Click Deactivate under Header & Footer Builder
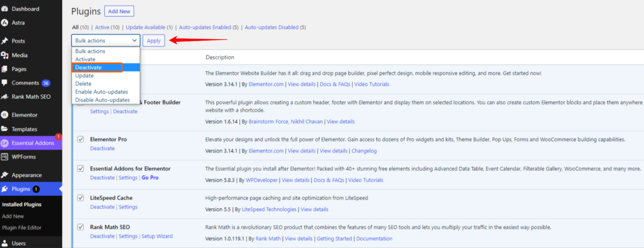 pos(125,111)
